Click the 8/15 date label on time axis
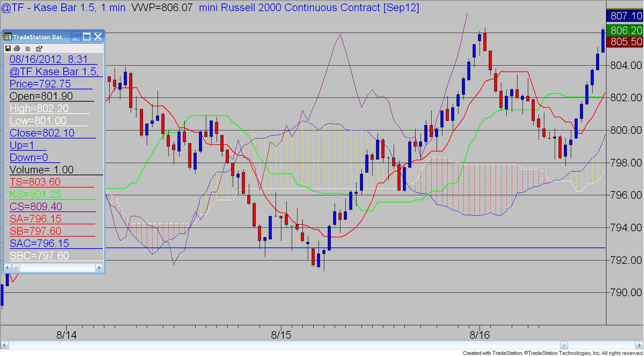 click(281, 335)
